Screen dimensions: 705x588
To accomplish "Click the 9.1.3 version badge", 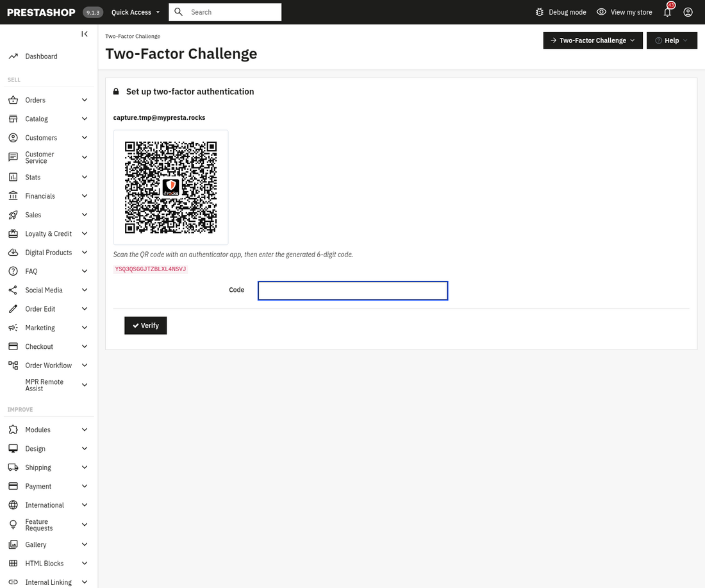I will tap(93, 13).
